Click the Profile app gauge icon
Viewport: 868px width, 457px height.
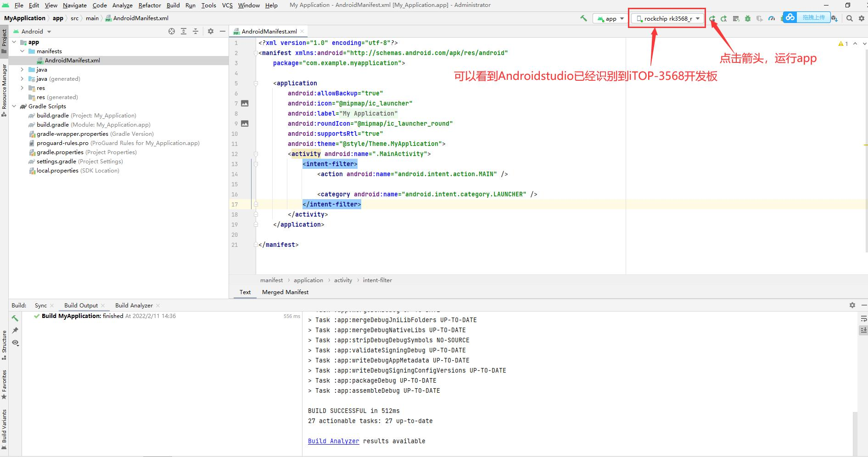coord(772,18)
